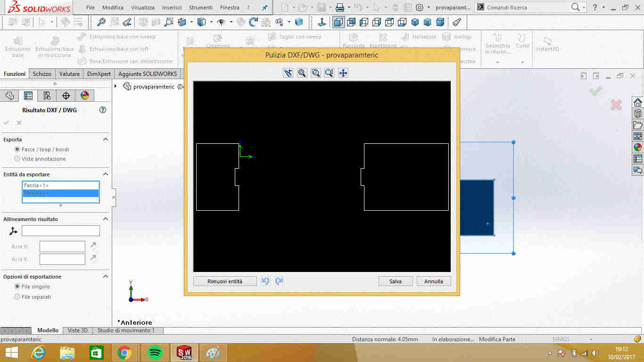
Task: Select Viste annotazione radio option
Action: click(x=17, y=159)
